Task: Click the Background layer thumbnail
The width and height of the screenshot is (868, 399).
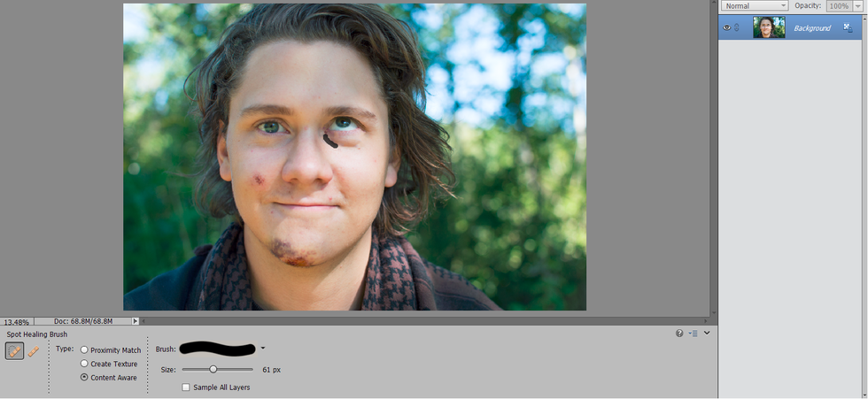Action: (x=769, y=27)
